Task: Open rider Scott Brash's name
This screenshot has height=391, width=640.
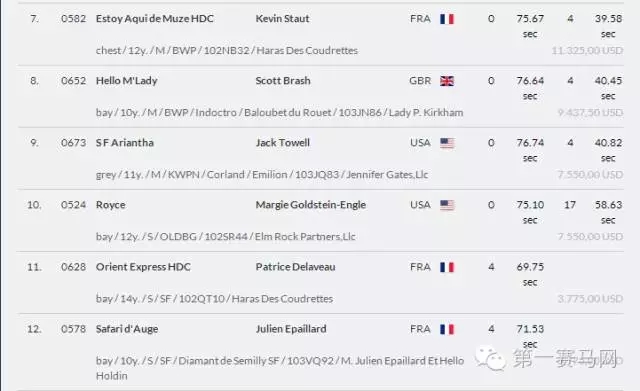Action: click(283, 81)
